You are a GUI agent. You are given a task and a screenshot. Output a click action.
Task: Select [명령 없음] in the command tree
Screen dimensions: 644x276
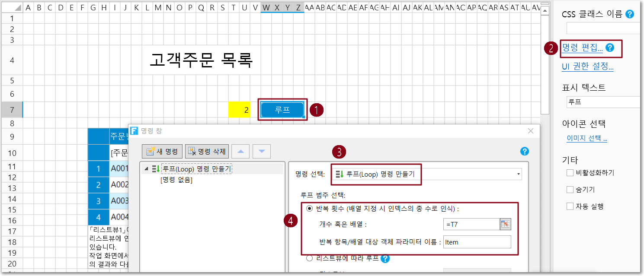click(176, 180)
